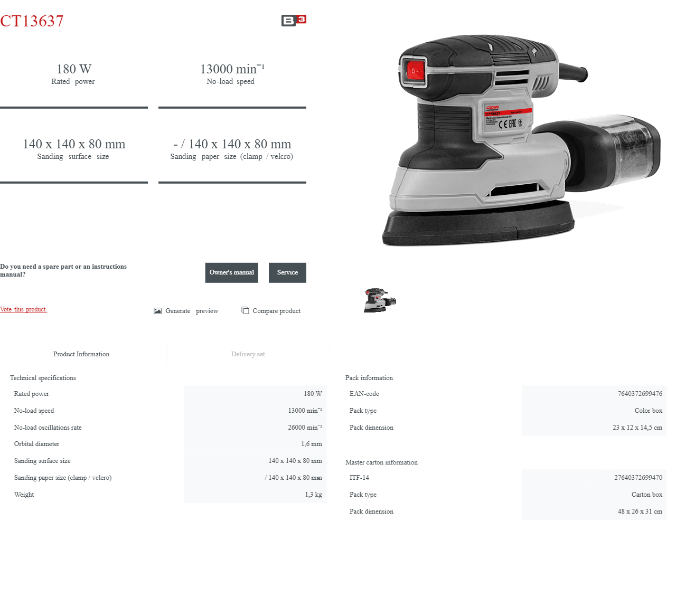Click the large sander product photo
This screenshot has width=676, height=616.
point(520,140)
